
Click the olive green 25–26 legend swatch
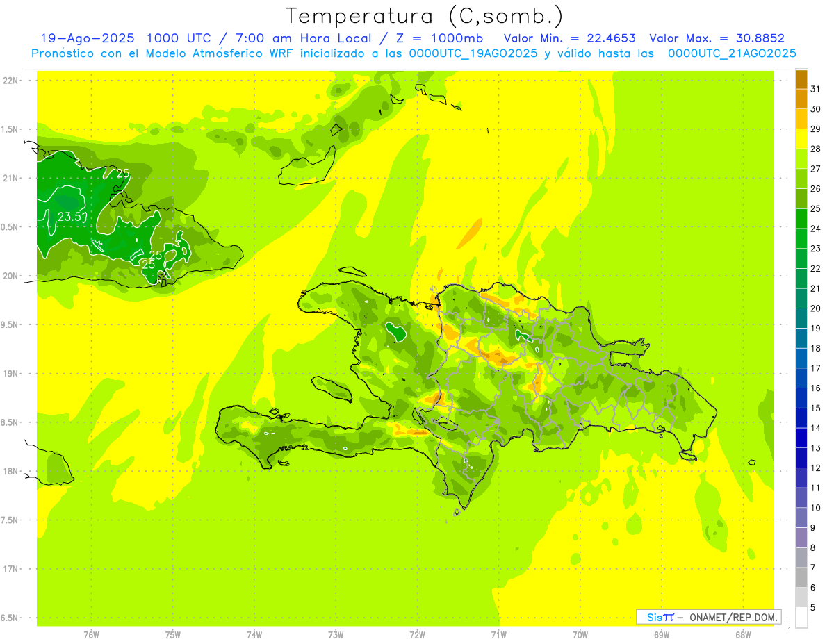801,199
